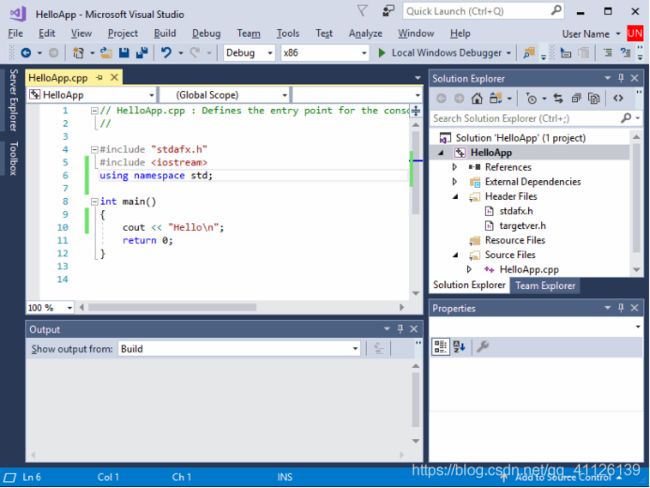The image size is (650, 488).
Task: Pin the Output panel
Action: (400, 329)
